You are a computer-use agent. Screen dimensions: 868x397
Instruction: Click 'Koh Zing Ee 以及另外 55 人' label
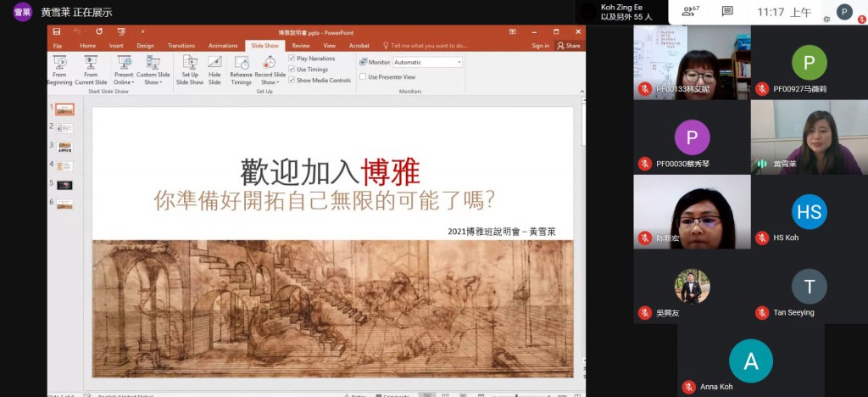tap(626, 12)
